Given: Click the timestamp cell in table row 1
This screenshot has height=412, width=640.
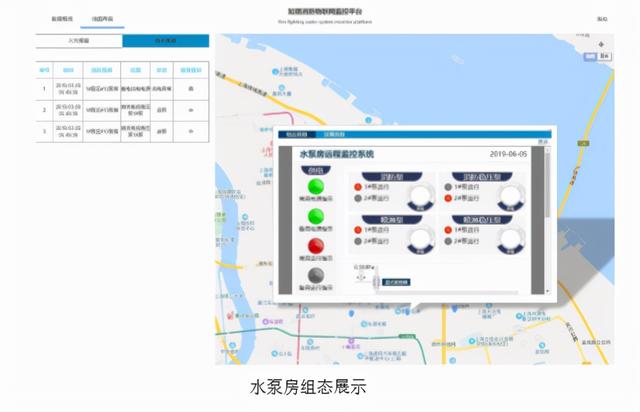Looking at the screenshot, I should pos(68,89).
